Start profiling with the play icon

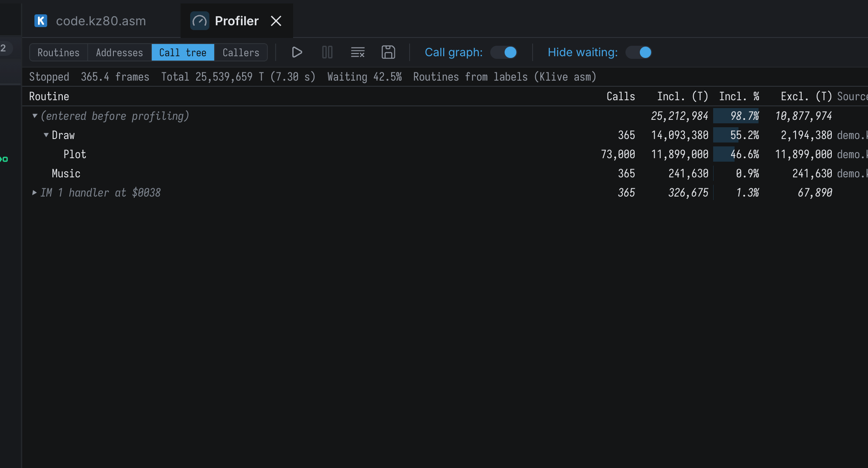click(297, 52)
